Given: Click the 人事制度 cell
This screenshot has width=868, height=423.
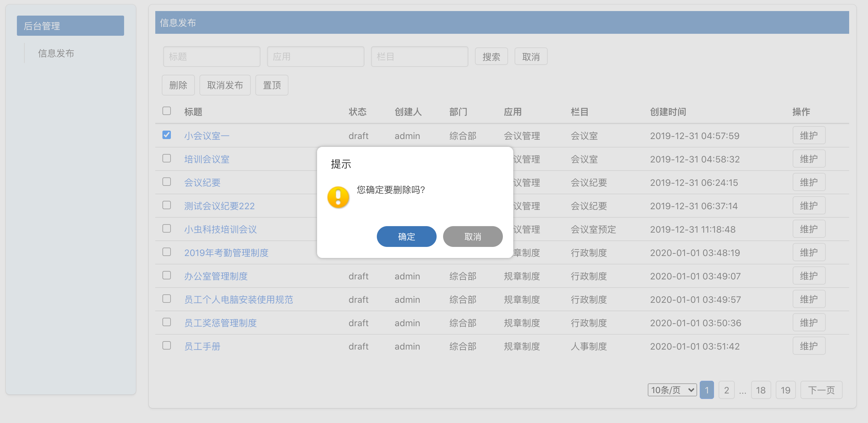Looking at the screenshot, I should pos(589,346).
